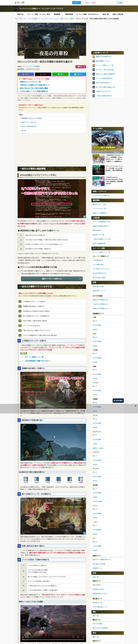Click the 攻略サイト内検索 search field
Image resolution: width=138 pixels, height=644 pixels.
pos(99,3)
